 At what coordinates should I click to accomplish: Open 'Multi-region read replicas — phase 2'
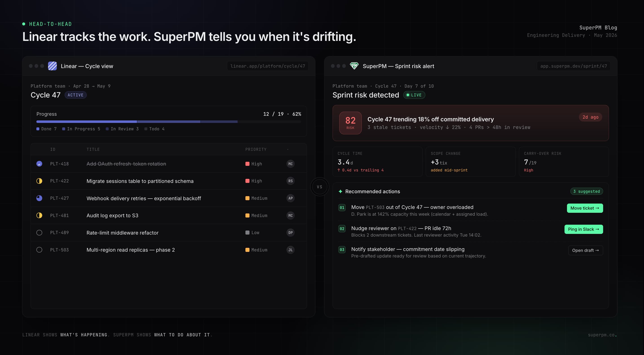tap(131, 250)
